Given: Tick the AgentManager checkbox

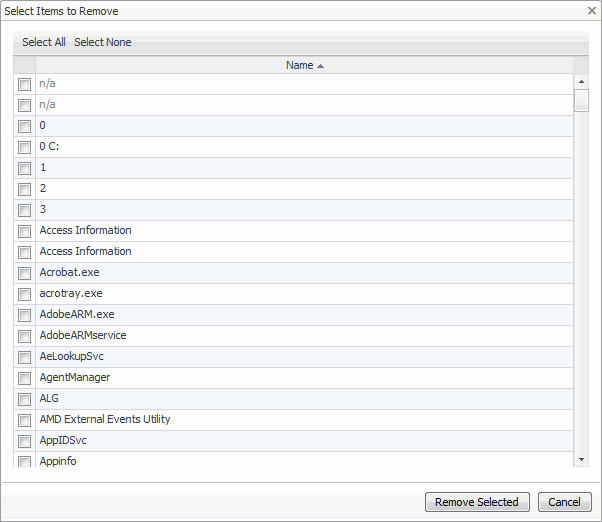Looking at the screenshot, I should (25, 378).
